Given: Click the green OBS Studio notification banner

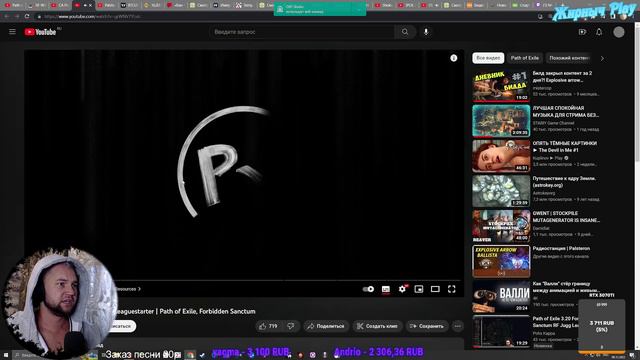Looking at the screenshot, I should [320, 9].
